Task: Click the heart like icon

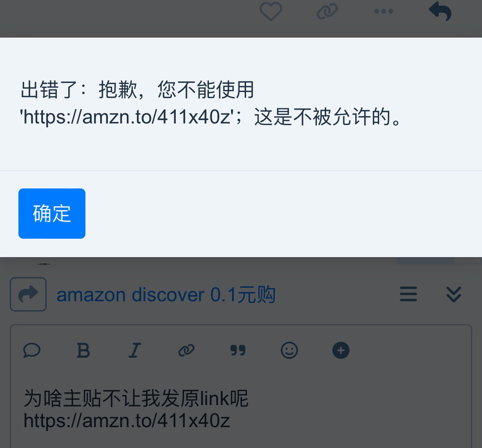Action: [271, 11]
